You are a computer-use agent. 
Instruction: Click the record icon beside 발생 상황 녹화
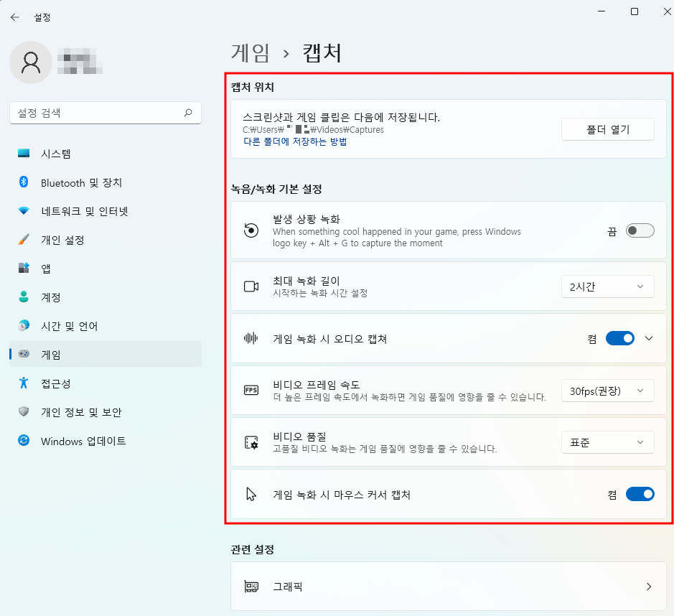tap(251, 230)
